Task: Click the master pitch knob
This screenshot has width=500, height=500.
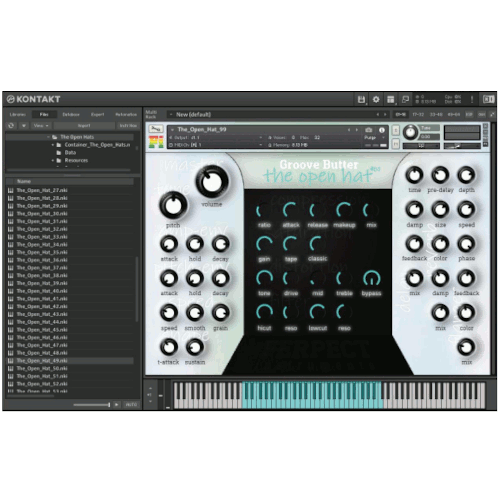Action: pyautogui.click(x=173, y=206)
